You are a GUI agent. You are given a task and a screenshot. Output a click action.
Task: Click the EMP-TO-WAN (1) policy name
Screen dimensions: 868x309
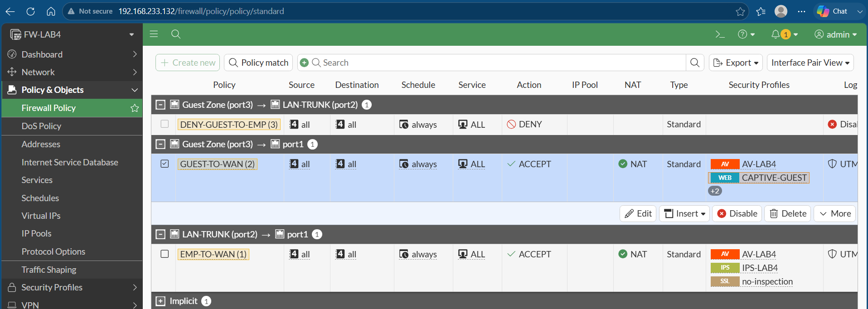(x=213, y=254)
